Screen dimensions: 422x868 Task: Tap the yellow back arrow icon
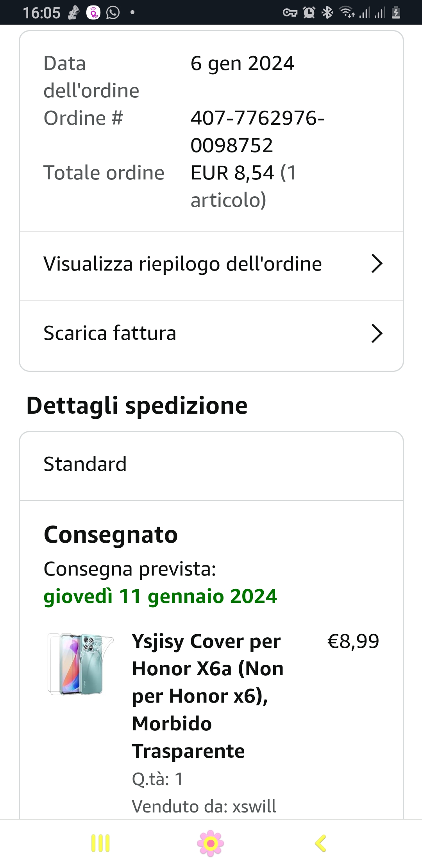[x=320, y=843]
